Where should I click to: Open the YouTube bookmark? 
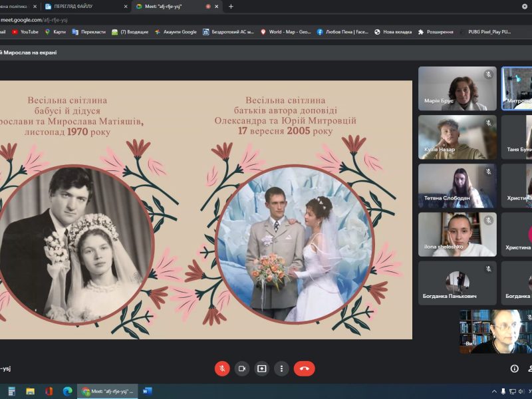(25, 31)
